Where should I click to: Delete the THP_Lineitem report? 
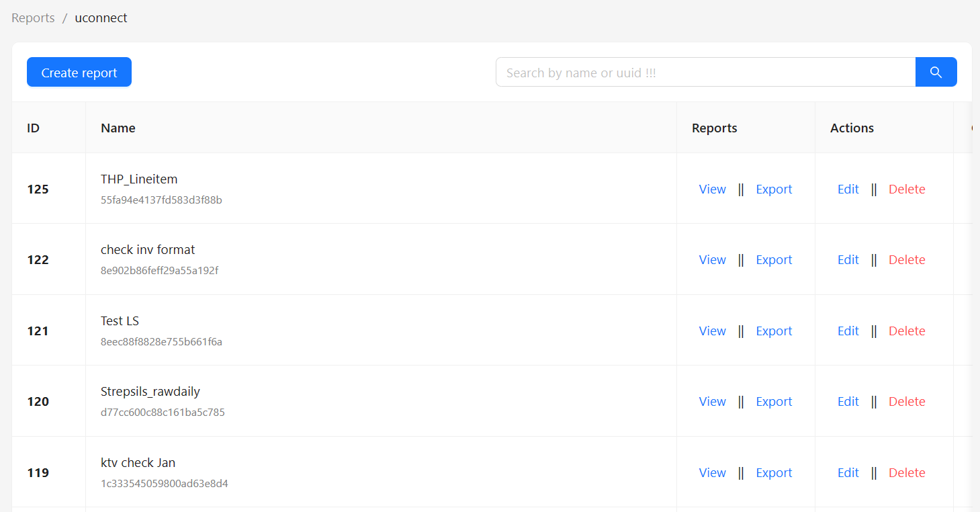coord(907,189)
